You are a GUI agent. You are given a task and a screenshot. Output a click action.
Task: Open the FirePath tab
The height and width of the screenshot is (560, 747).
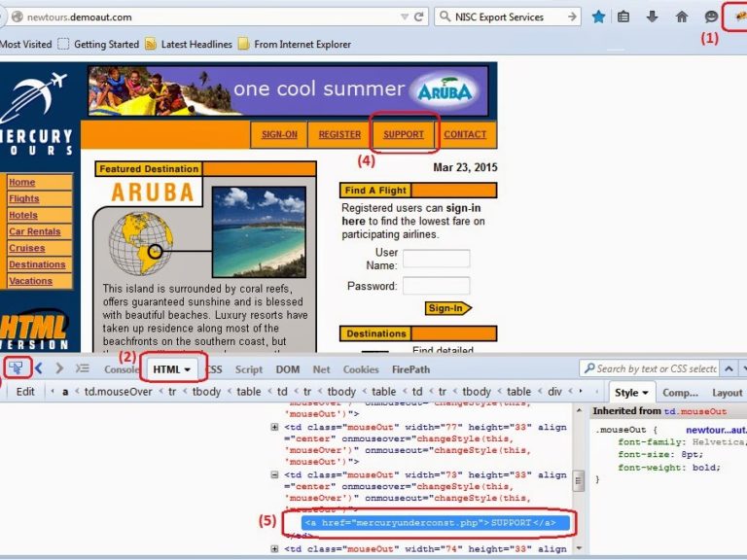click(410, 369)
